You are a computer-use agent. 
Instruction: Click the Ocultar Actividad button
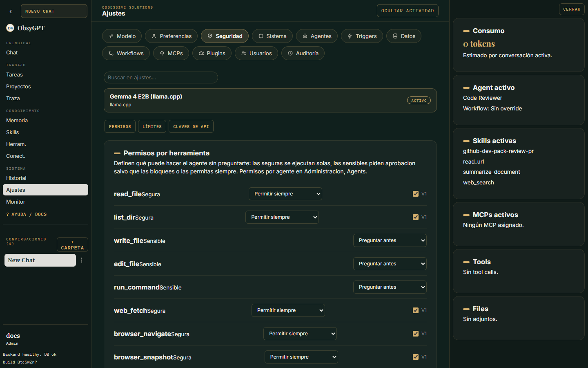pos(408,11)
